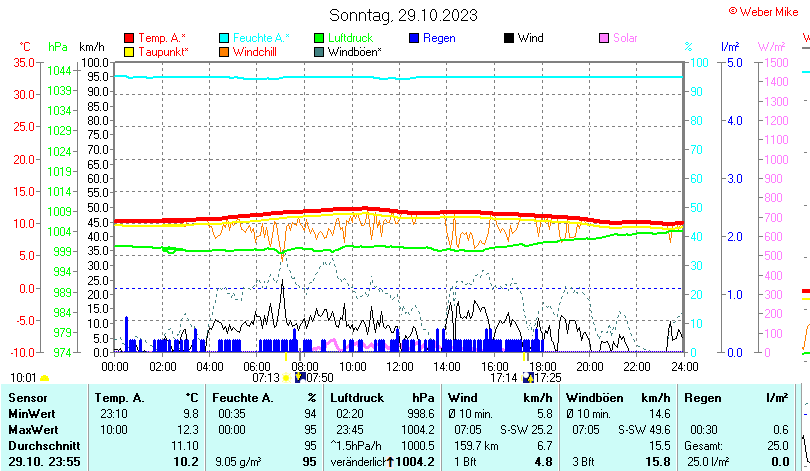The width and height of the screenshot is (810, 471).
Task: Click the wind maximum 'S-SW 25.2'
Action: click(x=526, y=430)
